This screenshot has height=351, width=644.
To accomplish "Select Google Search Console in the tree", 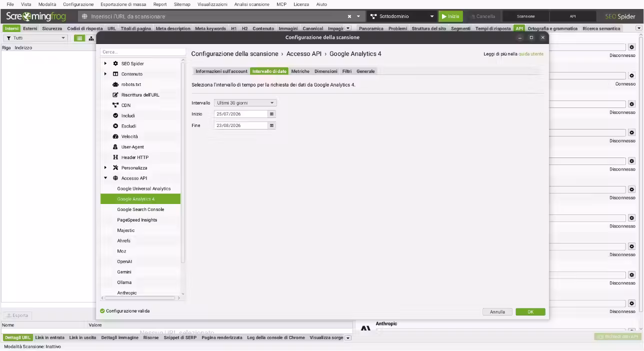I will [x=140, y=209].
